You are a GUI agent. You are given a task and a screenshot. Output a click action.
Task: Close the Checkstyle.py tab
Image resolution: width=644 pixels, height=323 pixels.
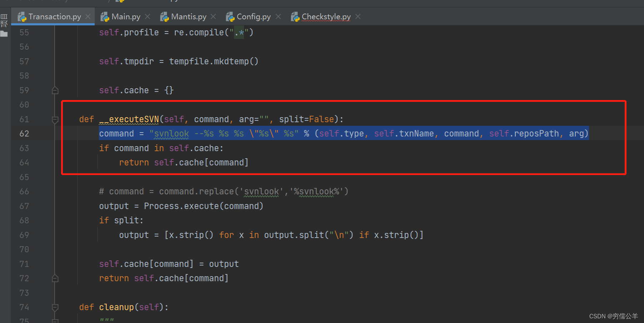(x=358, y=17)
